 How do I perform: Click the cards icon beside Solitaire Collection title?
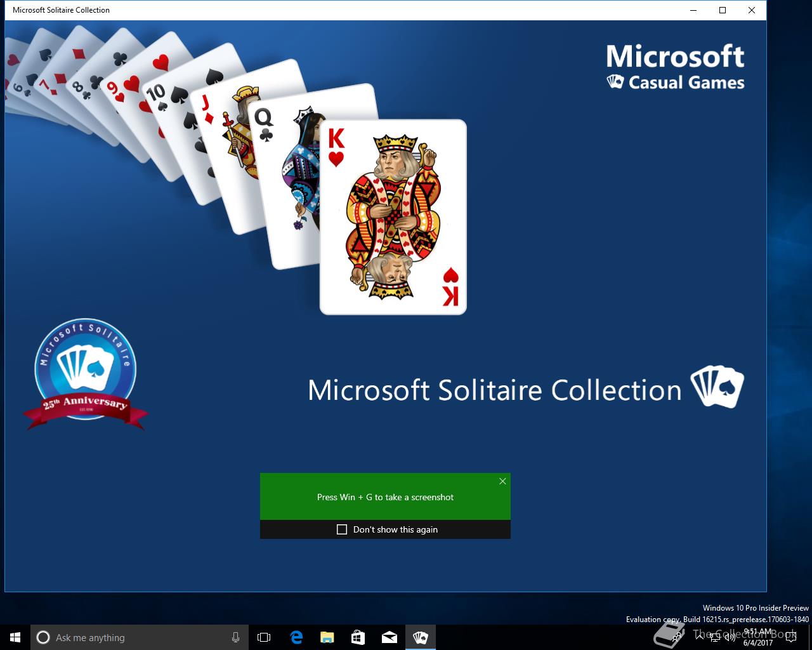(x=717, y=387)
